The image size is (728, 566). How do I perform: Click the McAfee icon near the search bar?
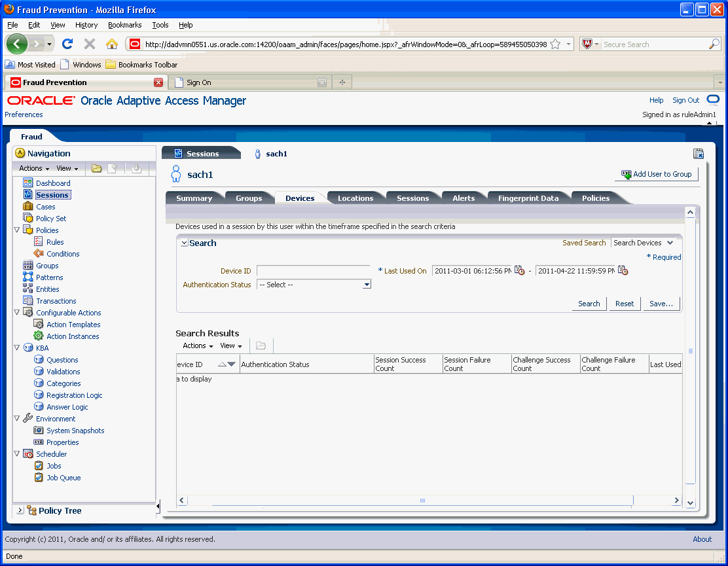pos(587,44)
